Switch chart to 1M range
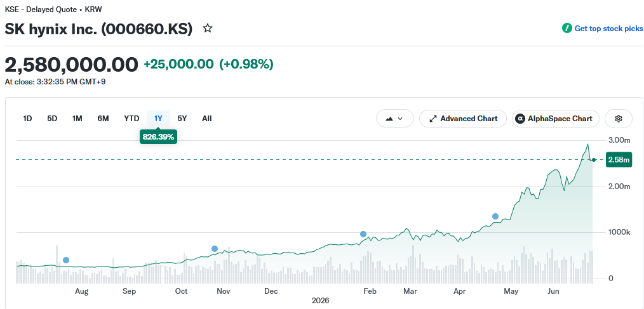The height and width of the screenshot is (309, 644). [77, 119]
